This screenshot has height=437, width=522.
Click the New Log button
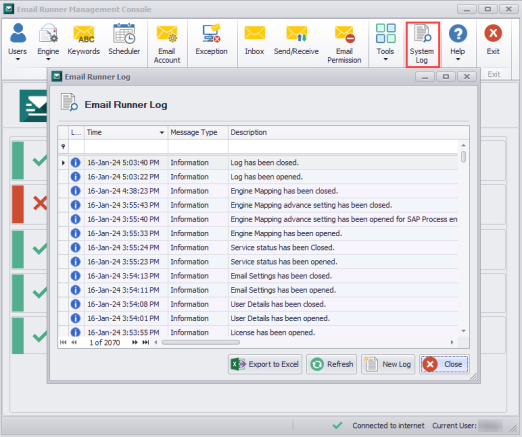(388, 364)
